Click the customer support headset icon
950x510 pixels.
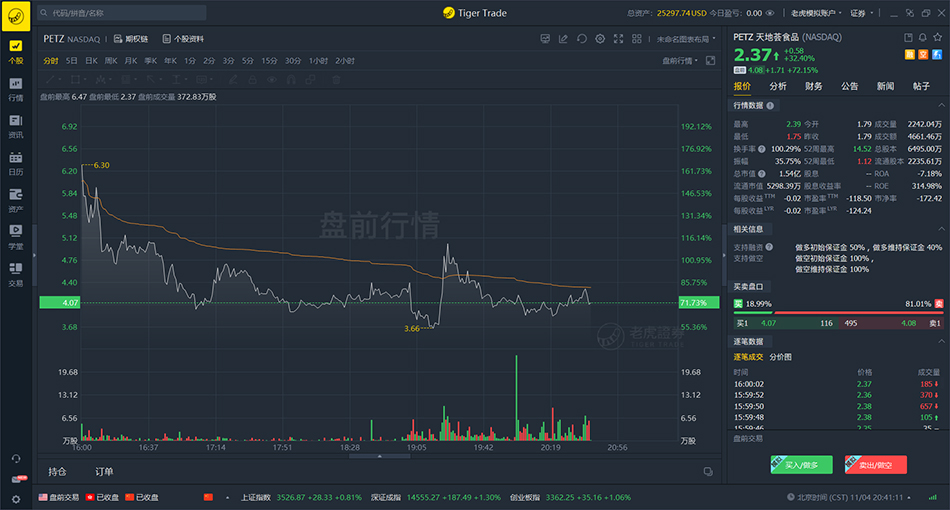[x=16, y=459]
